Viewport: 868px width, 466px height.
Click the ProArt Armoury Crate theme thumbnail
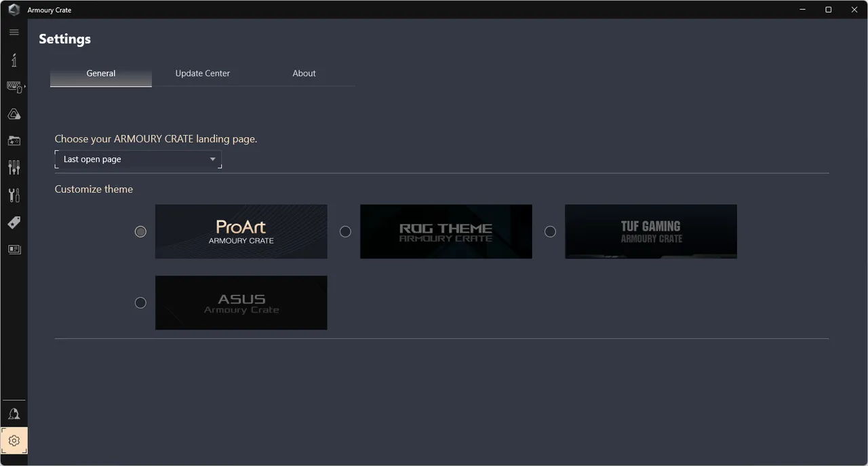click(241, 231)
